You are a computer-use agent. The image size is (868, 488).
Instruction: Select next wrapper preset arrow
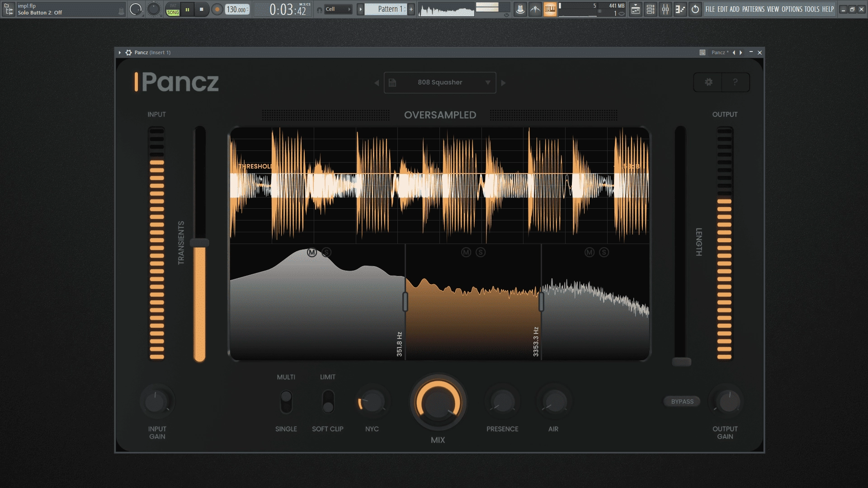[741, 52]
